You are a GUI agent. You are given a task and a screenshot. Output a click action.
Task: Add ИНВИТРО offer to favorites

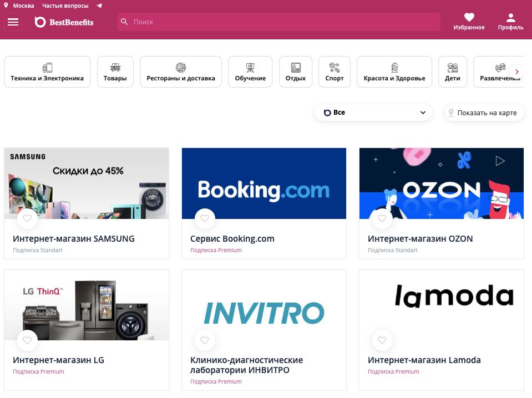tap(205, 340)
